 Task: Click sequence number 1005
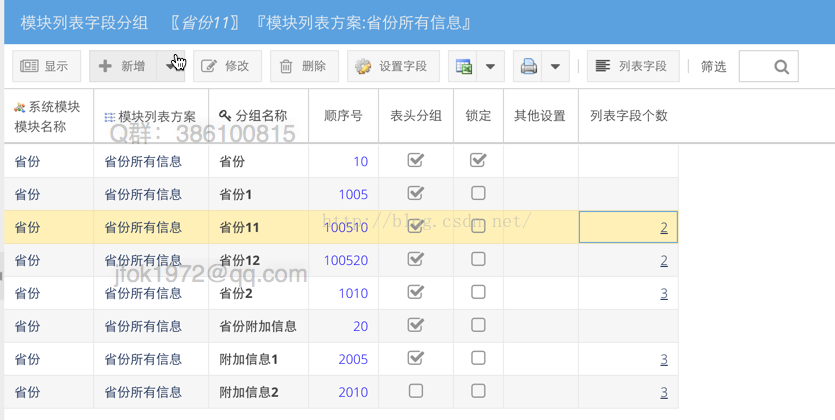(353, 195)
